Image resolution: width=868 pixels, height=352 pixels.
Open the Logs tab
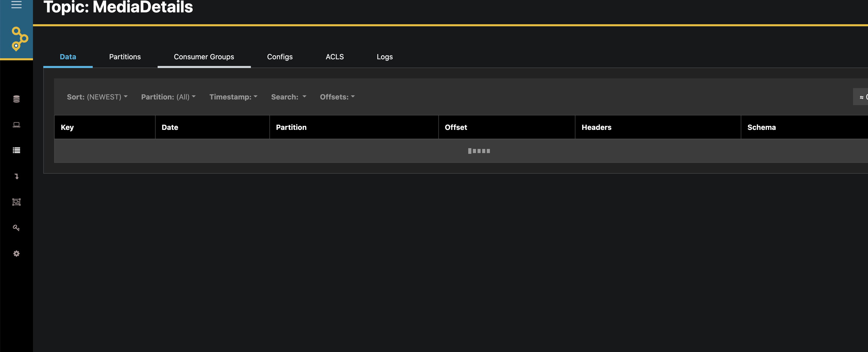385,57
